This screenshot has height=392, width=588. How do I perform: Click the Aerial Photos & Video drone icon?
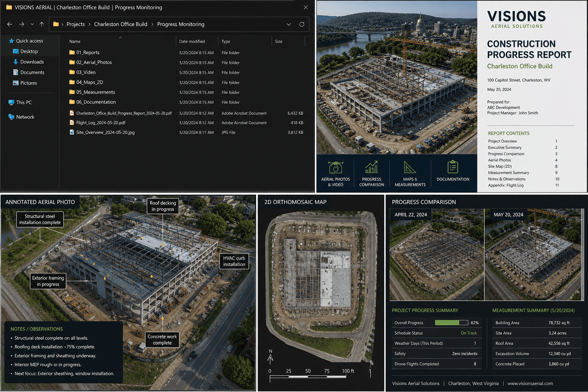click(336, 167)
